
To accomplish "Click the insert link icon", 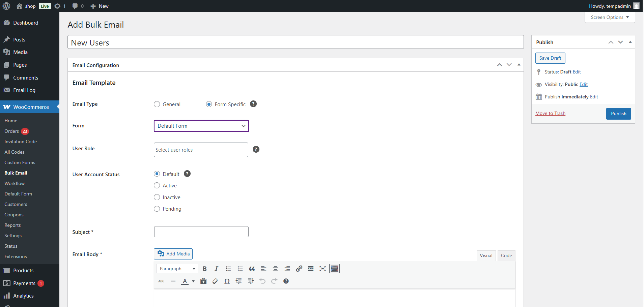I will [299, 269].
